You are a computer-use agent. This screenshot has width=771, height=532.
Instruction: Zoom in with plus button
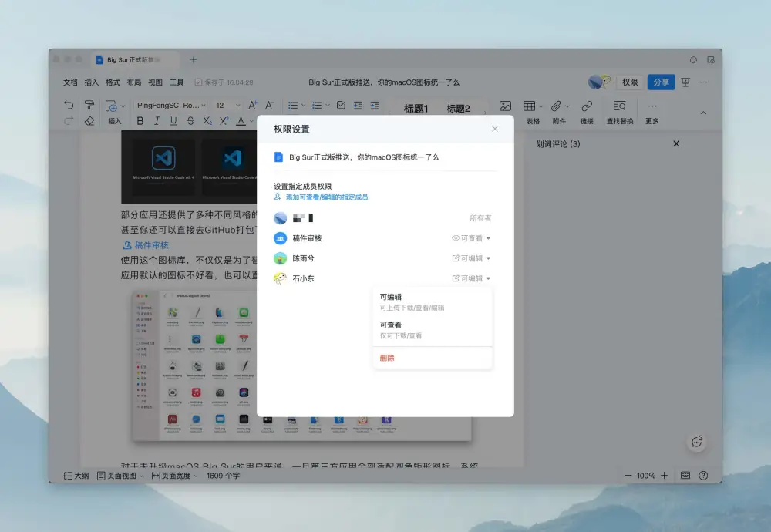(x=665, y=476)
